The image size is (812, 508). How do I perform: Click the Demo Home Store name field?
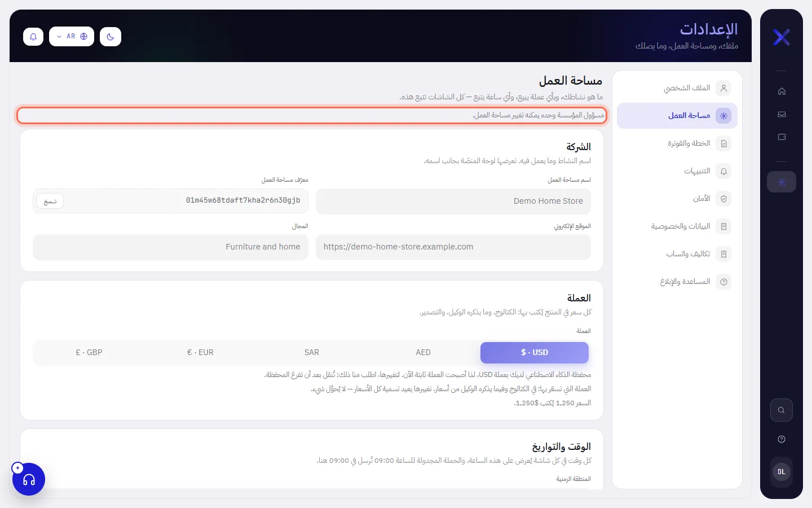click(x=453, y=202)
